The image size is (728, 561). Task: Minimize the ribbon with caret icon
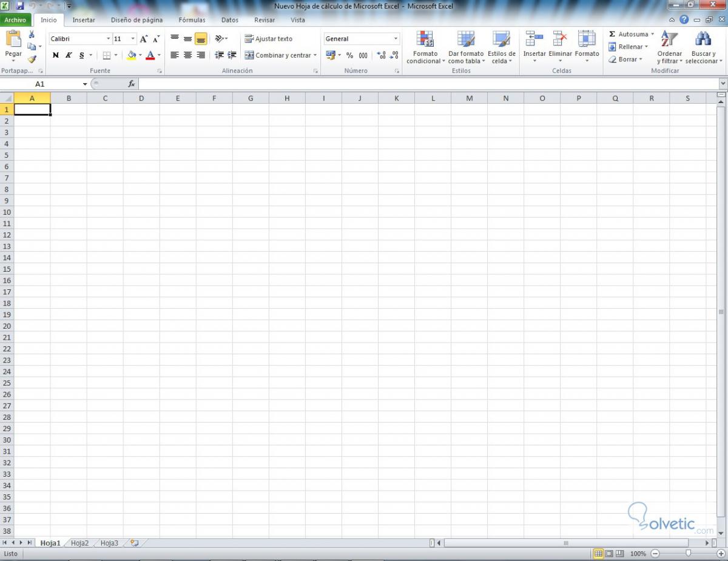coord(673,20)
